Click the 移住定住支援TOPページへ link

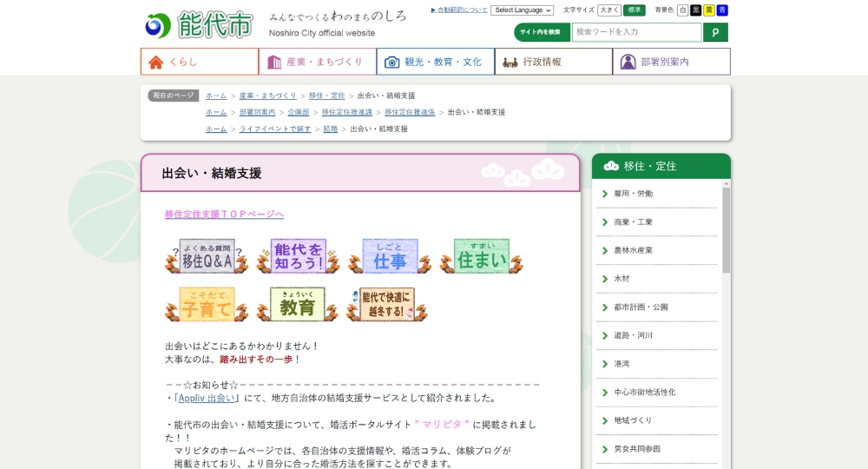pos(224,215)
